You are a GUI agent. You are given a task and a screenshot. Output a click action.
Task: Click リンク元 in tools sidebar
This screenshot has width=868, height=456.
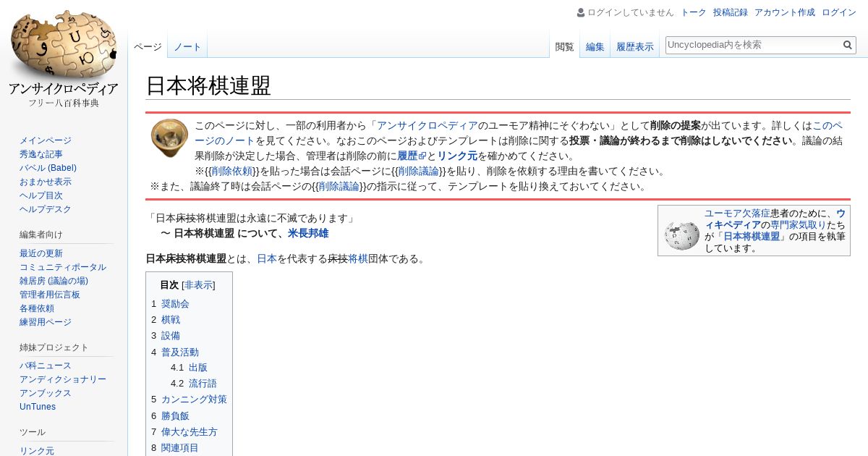pos(37,451)
